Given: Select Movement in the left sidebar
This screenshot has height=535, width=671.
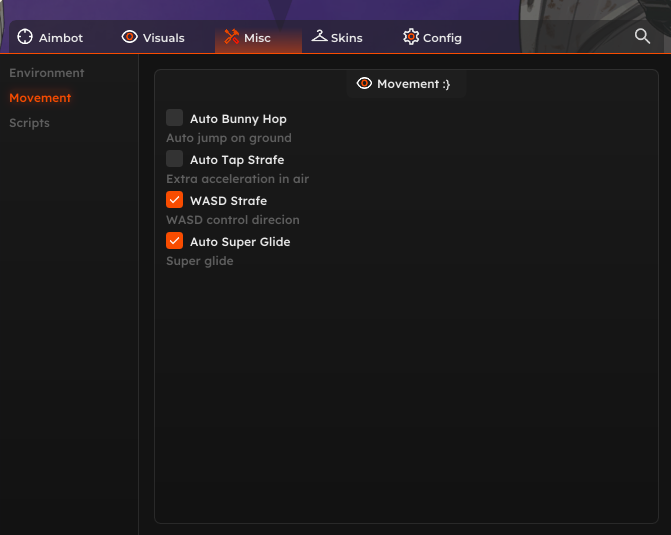Looking at the screenshot, I should click(40, 98).
